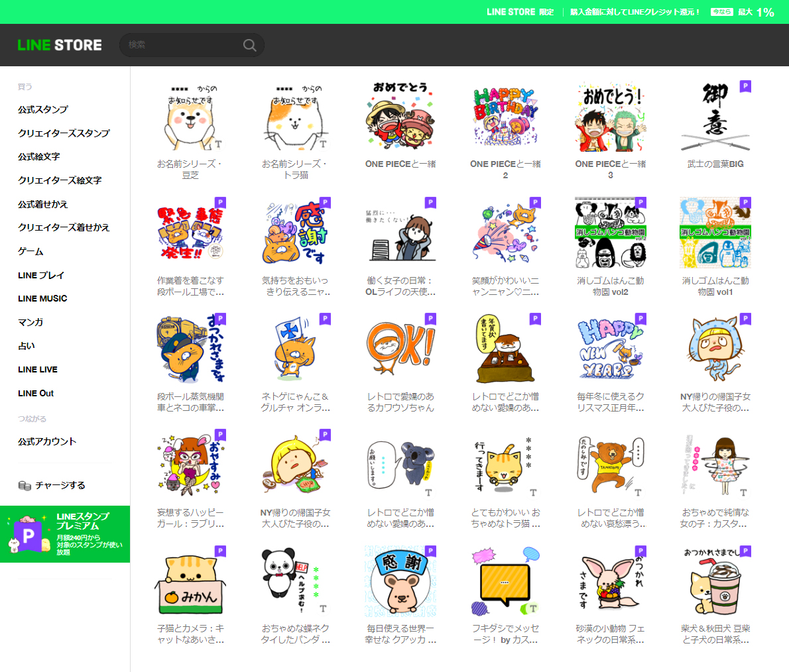Click premium P badge on 武士の言葉BIG

[745, 86]
